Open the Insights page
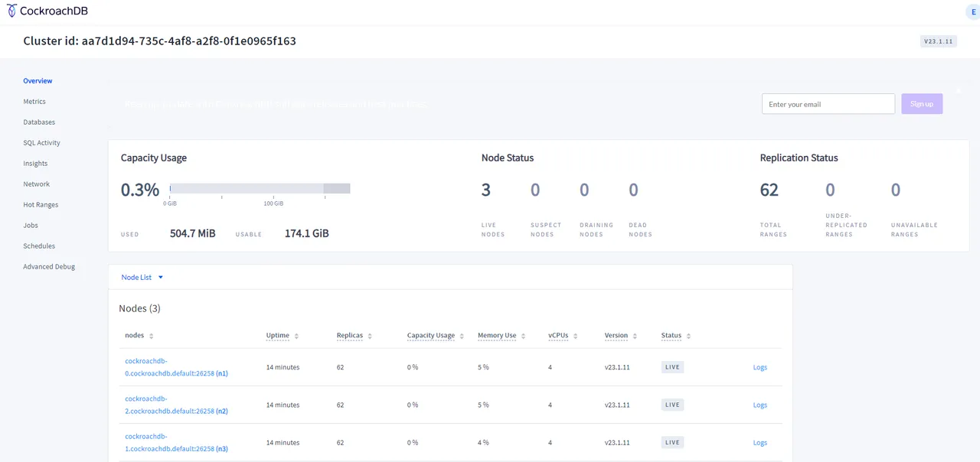 (x=35, y=164)
